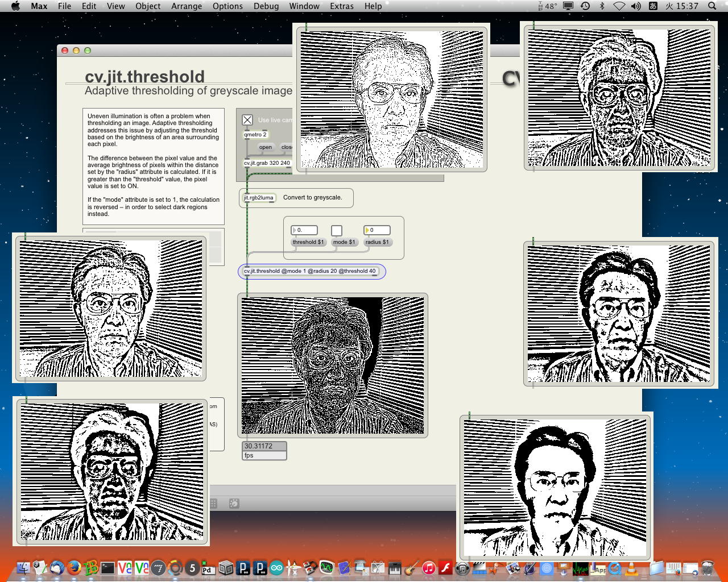This screenshot has height=582, width=728.
Task: Open the Max application menu
Action: pos(39,6)
